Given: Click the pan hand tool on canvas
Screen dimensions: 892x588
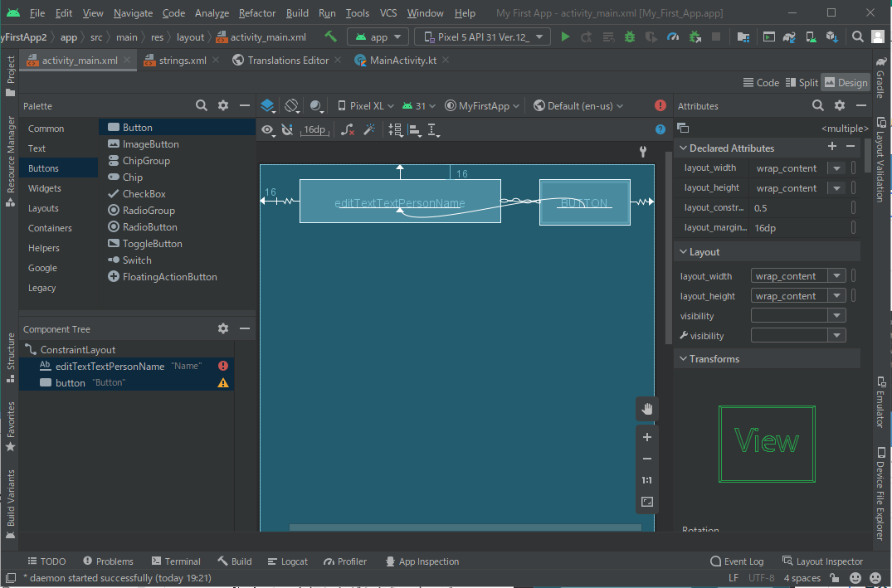Looking at the screenshot, I should point(647,408).
